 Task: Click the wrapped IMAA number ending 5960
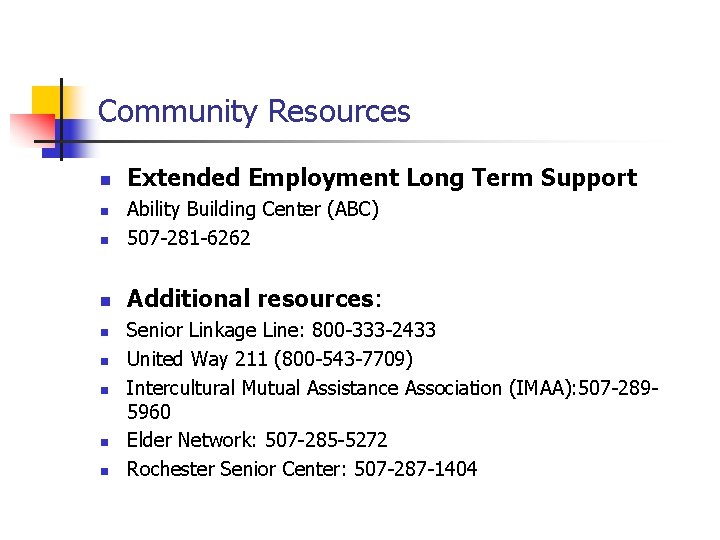coord(149,411)
